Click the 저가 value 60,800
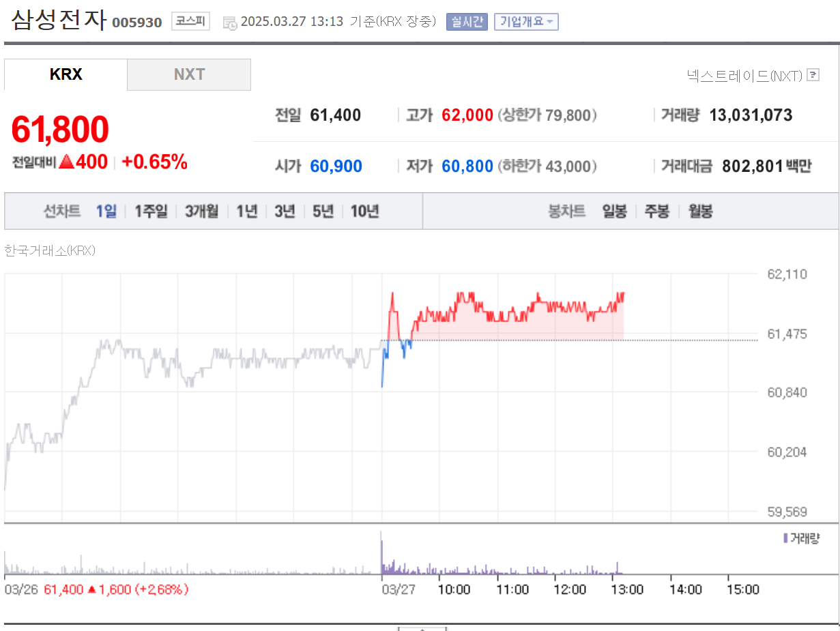Screen dimensions: 840x631 (467, 166)
